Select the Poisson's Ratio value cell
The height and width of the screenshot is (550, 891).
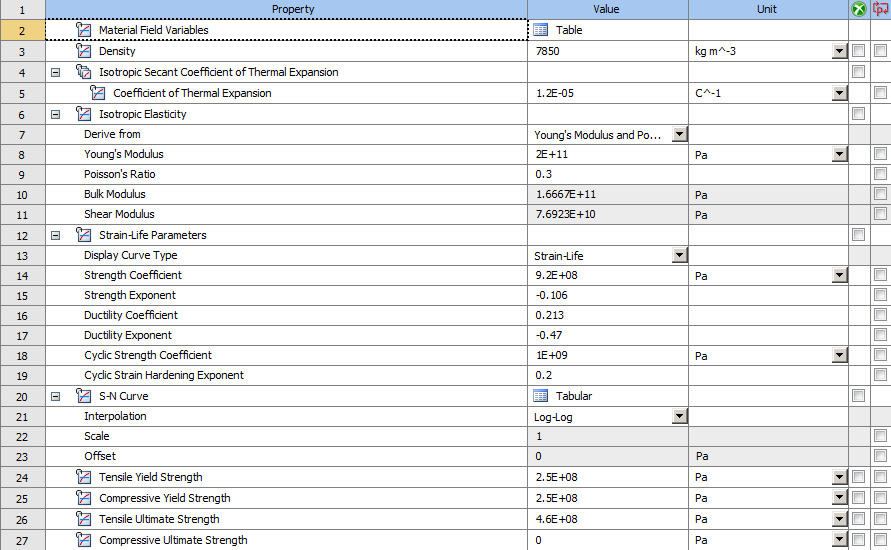pos(607,174)
